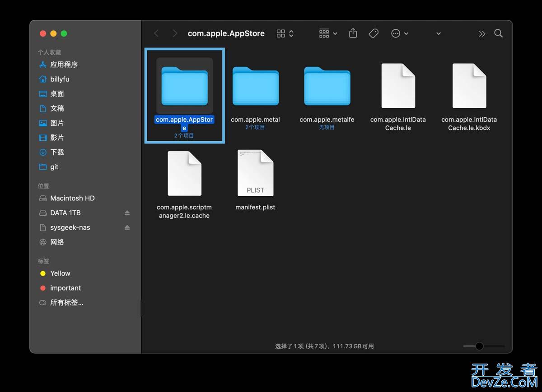Open the group-by options dropdown
542x392 pixels.
(x=328, y=33)
